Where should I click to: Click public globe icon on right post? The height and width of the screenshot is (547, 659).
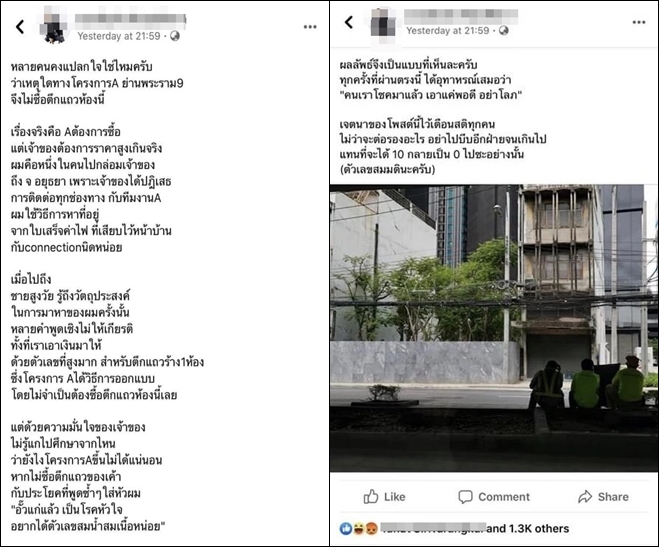pyautogui.click(x=503, y=31)
